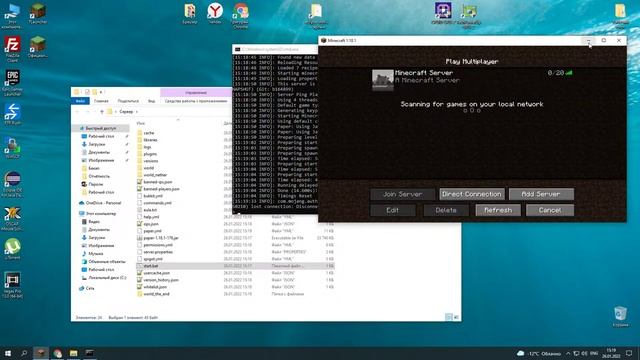Viewport: 640px width, 360px height.
Task: Select the Vegas Pro desktop icon
Action: click(x=12, y=285)
